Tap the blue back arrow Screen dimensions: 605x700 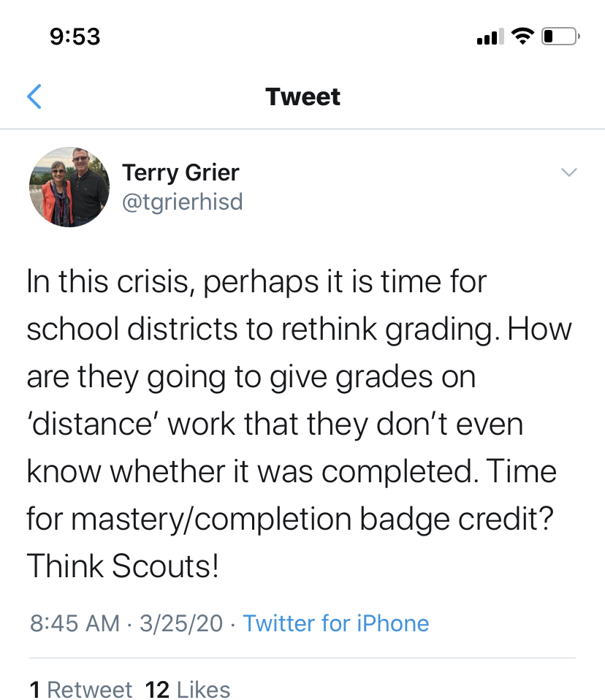pos(34,97)
